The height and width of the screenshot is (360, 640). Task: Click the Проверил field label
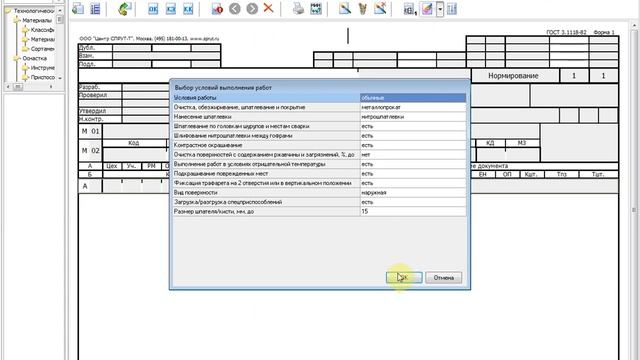pyautogui.click(x=93, y=95)
